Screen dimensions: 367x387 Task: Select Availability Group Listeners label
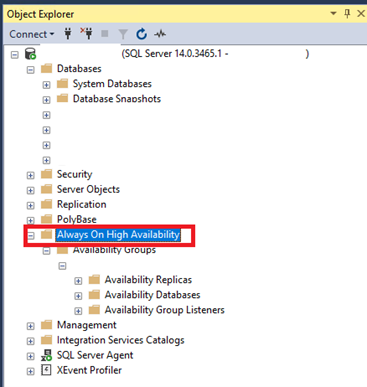tap(165, 310)
